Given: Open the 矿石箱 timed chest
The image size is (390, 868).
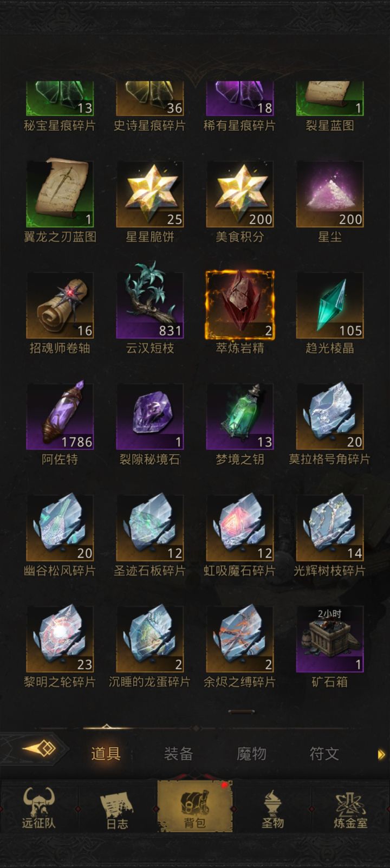Looking at the screenshot, I should pos(330,639).
